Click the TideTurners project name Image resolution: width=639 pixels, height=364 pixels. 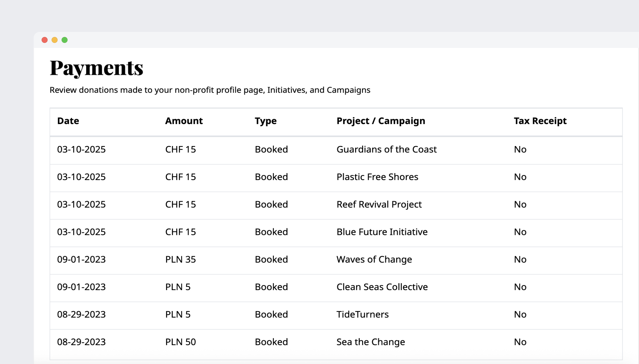tap(362, 314)
